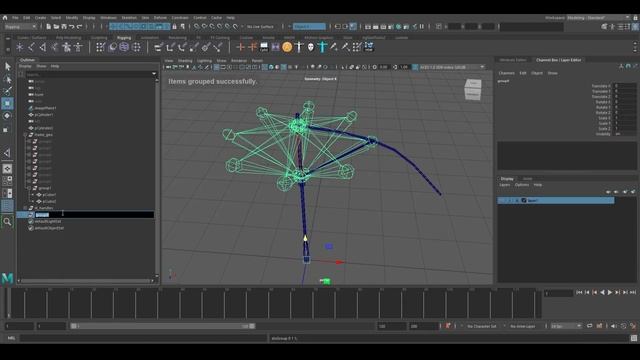
Task: Open the ACES sRGB view transform dropdown
Action: click(452, 67)
